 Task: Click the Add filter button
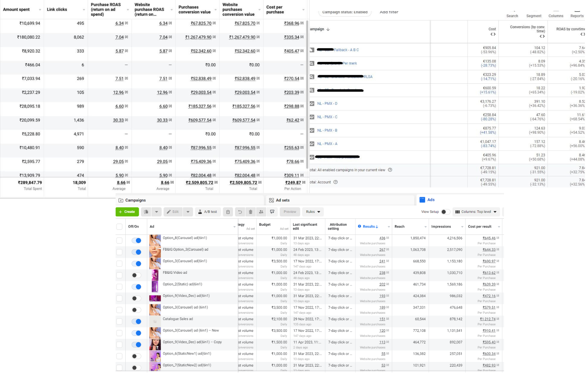[x=389, y=12]
